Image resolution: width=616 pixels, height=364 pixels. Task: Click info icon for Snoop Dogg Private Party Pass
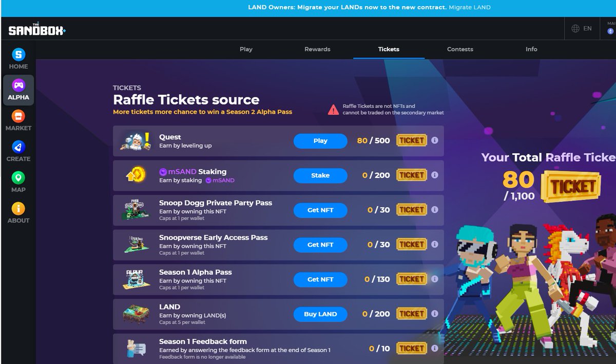pyautogui.click(x=434, y=209)
